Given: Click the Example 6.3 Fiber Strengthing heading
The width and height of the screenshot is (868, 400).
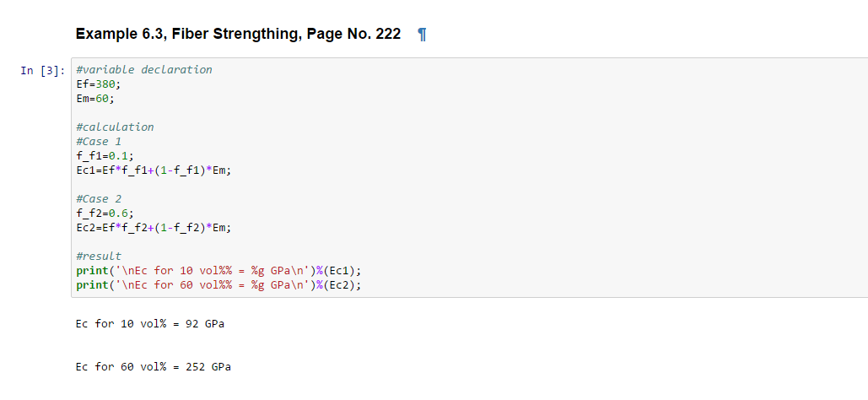Looking at the screenshot, I should point(238,35).
